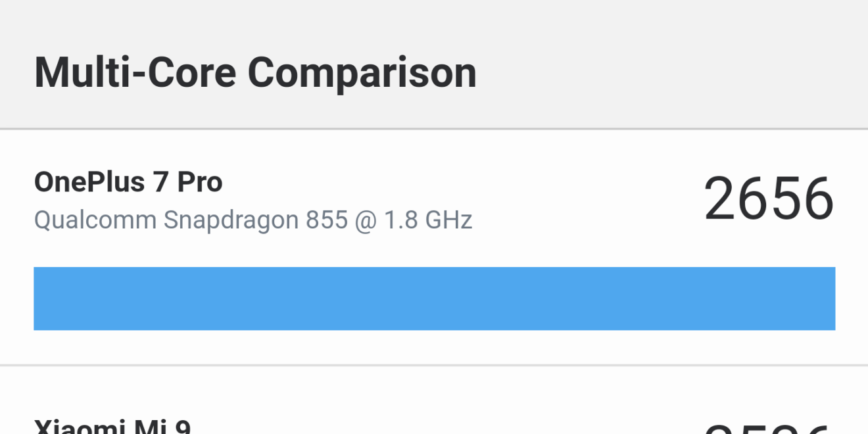Click the Multi-Core Comparison heading

255,72
